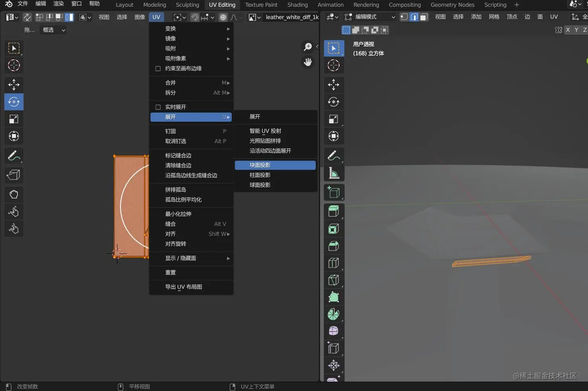Toggle Y axis mirror button
Image resolution: width=588 pixels, height=391 pixels.
click(576, 30)
